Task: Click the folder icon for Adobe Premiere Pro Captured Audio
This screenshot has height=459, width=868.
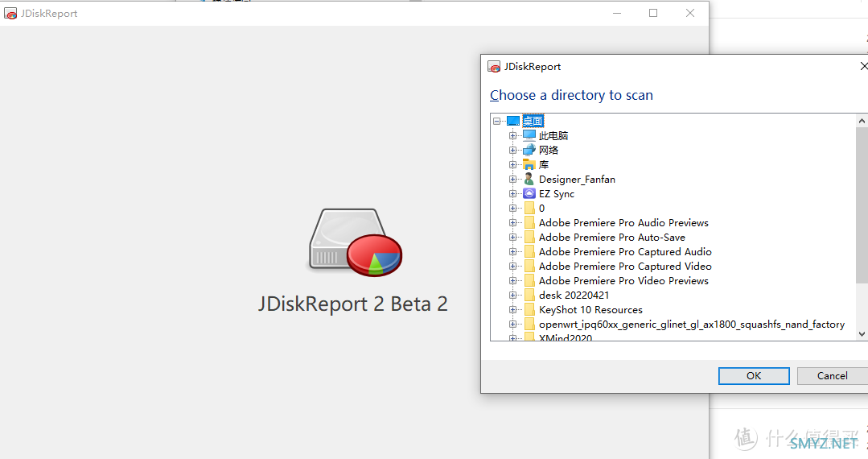Action: pos(529,252)
